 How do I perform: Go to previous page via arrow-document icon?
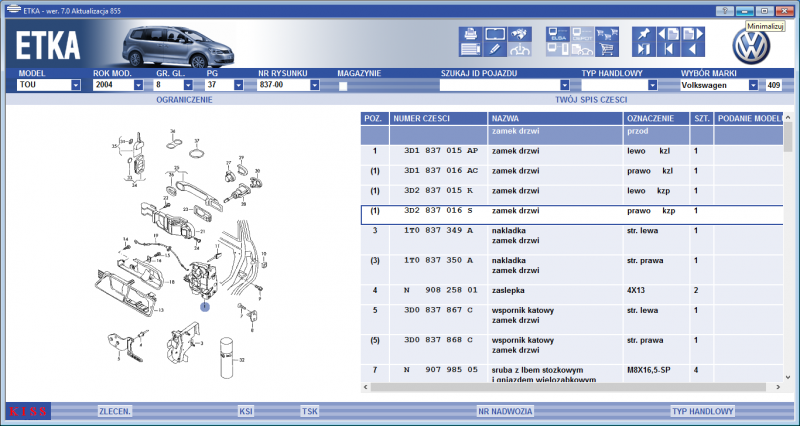click(668, 34)
